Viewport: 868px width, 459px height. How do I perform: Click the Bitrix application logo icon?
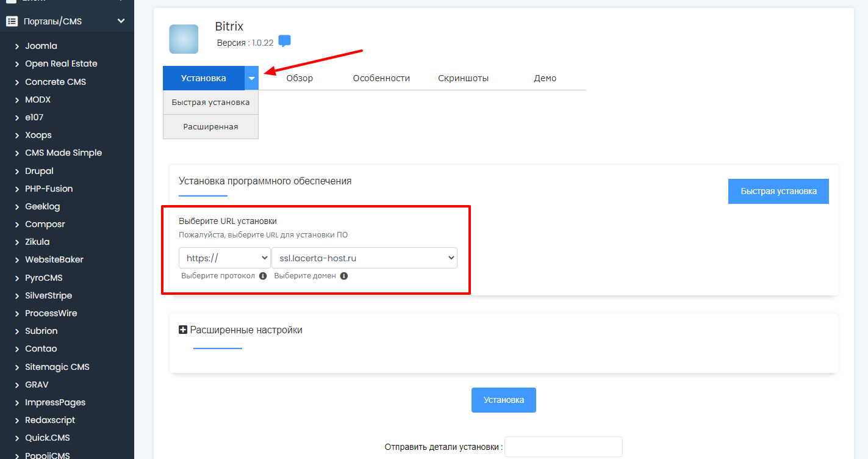pos(184,39)
